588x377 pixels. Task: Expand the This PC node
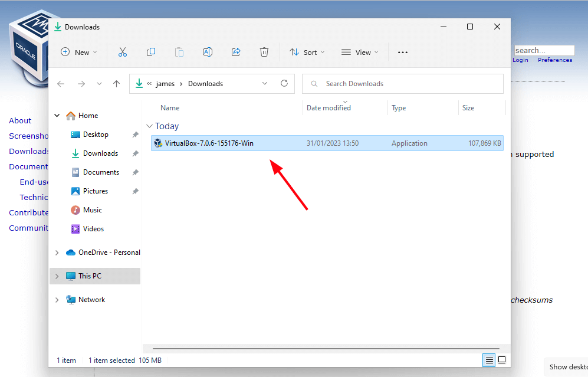57,276
